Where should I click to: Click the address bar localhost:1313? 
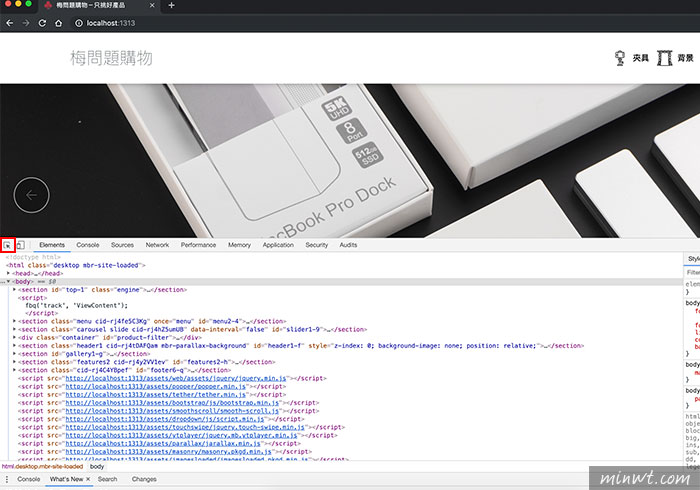point(111,23)
